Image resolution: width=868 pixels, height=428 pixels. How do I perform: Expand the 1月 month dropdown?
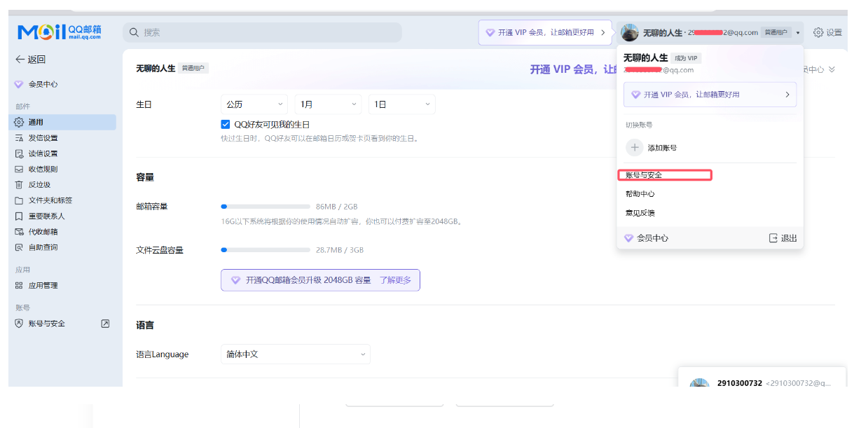[327, 104]
